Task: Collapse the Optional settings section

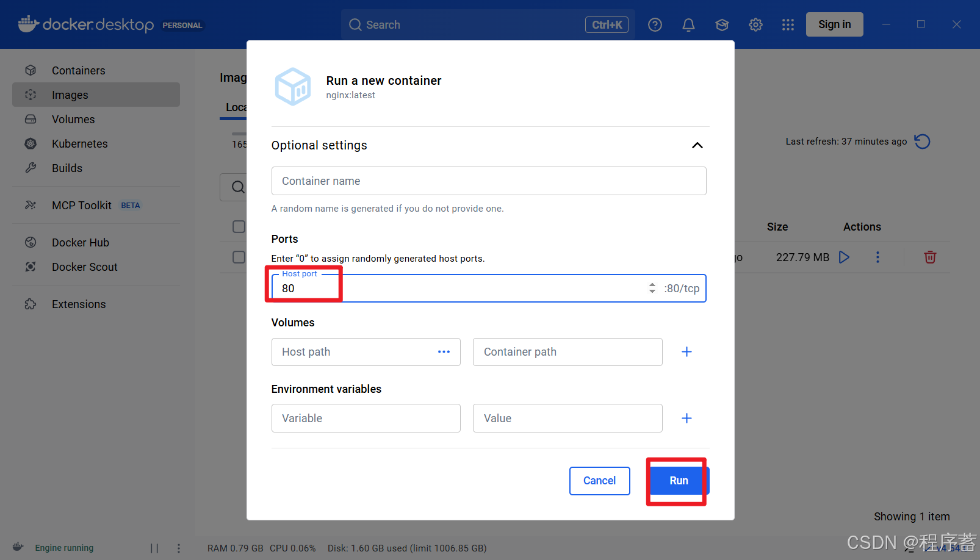Action: click(697, 145)
